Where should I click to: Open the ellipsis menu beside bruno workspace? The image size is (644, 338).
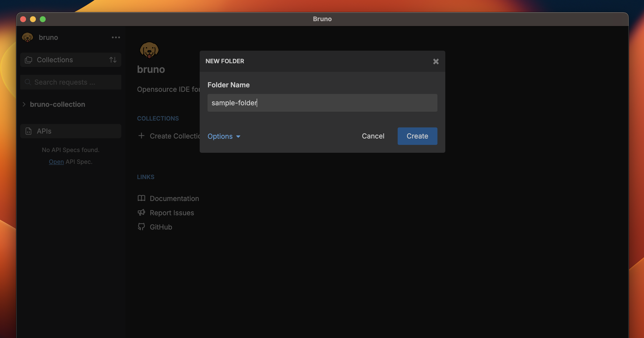115,37
